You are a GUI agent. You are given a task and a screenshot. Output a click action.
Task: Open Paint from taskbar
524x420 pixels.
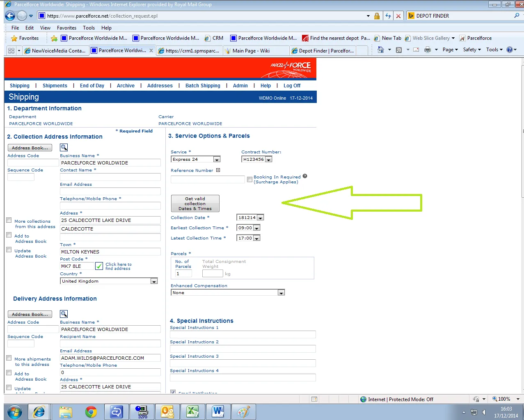[x=243, y=412]
